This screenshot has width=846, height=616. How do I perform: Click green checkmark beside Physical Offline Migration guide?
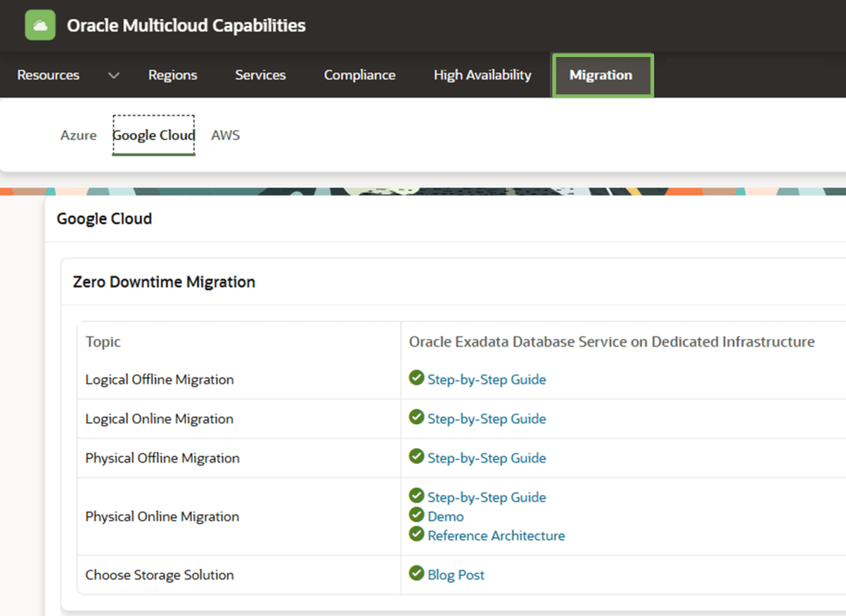tap(417, 456)
